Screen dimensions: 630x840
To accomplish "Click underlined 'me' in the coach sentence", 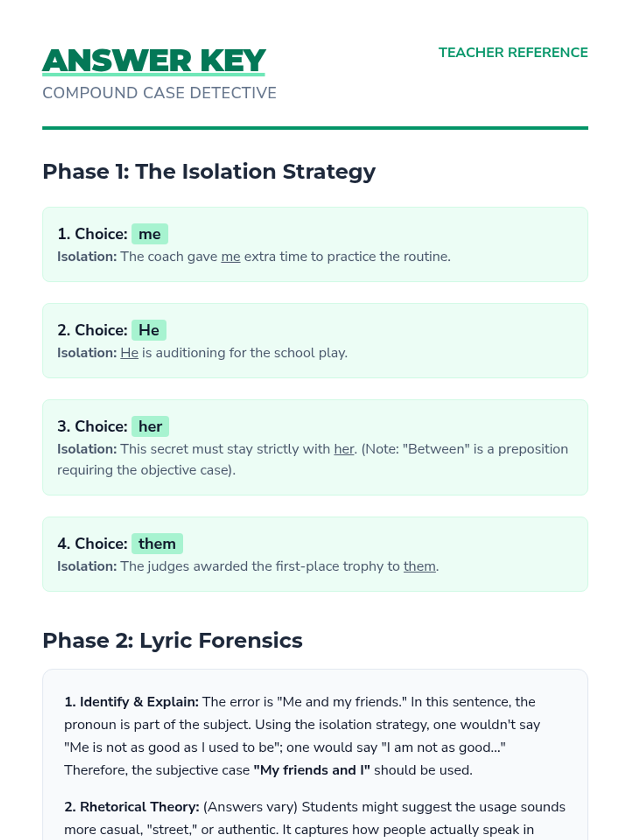I will (230, 257).
